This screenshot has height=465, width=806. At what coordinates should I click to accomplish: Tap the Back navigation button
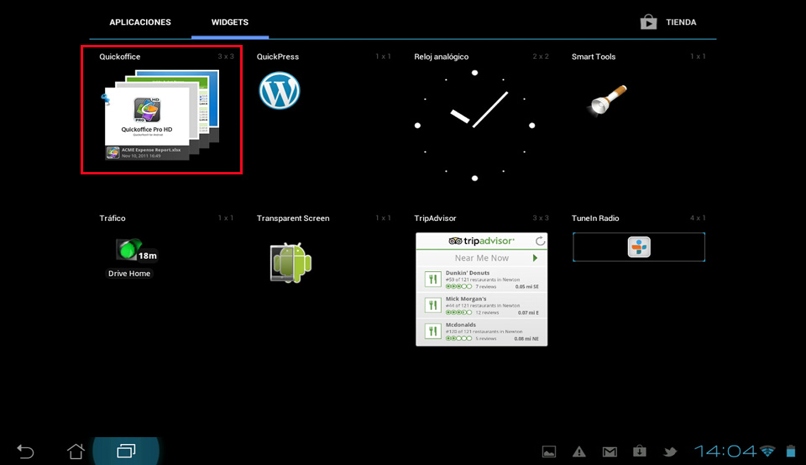click(25, 451)
